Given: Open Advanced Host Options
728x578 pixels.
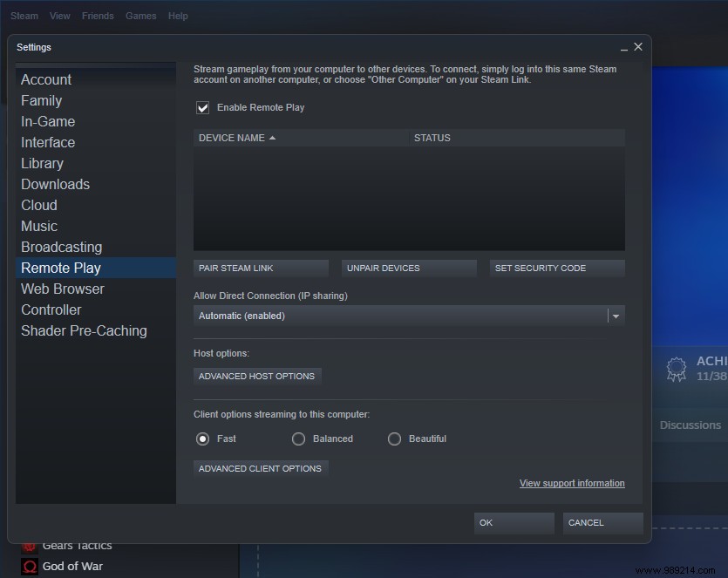Looking at the screenshot, I should point(256,376).
